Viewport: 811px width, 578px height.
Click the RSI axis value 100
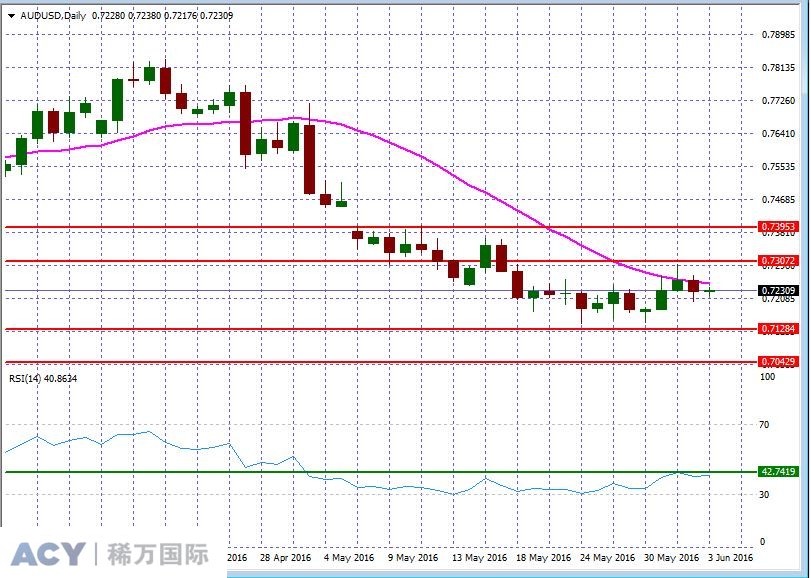767,377
